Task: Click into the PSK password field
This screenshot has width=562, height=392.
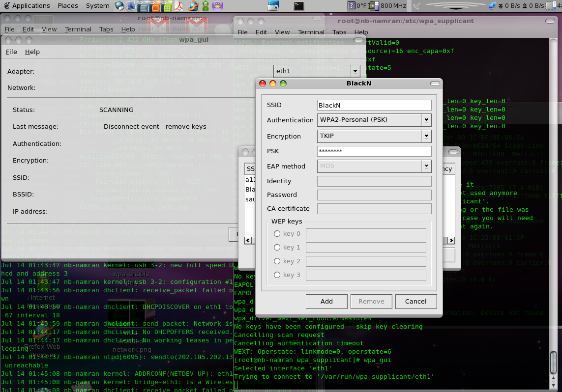Action: point(374,151)
